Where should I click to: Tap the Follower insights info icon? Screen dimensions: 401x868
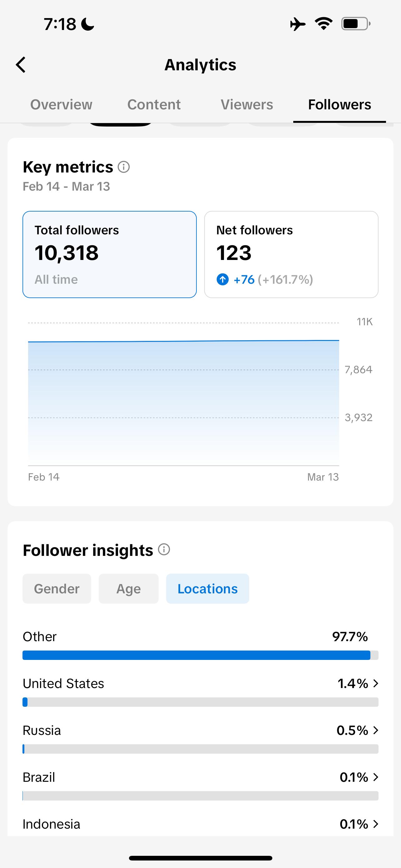click(x=164, y=550)
